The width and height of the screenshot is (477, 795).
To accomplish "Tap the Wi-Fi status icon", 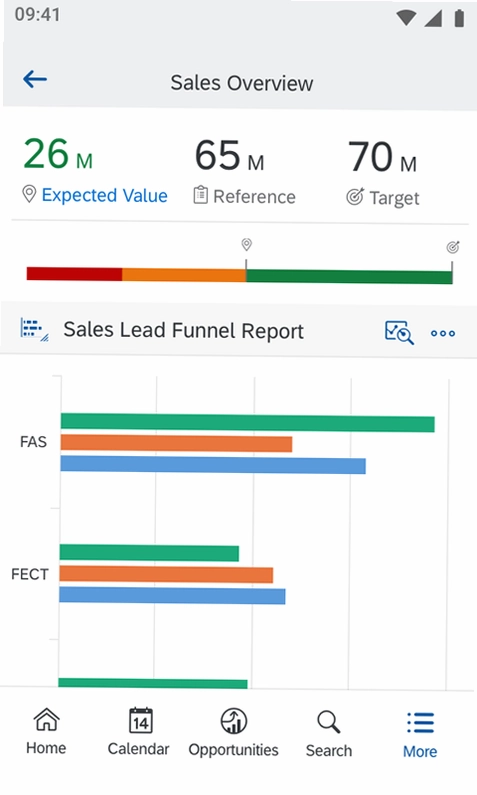I will pos(406,18).
